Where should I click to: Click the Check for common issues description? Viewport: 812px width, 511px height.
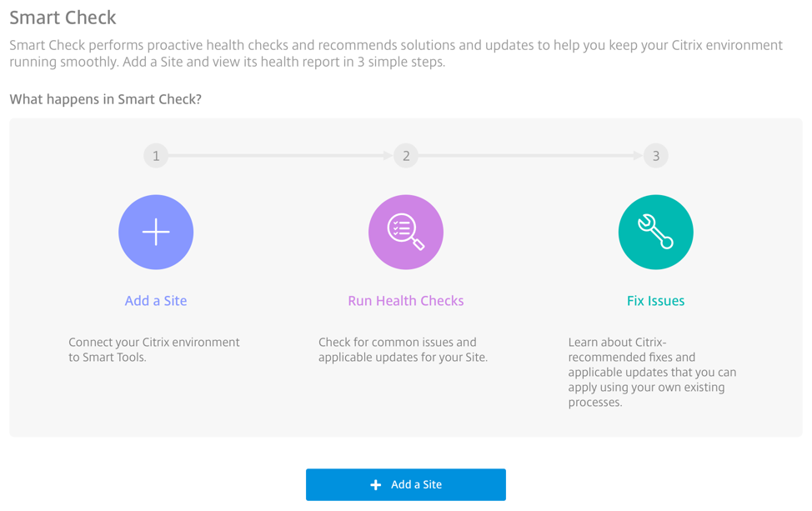pos(403,349)
